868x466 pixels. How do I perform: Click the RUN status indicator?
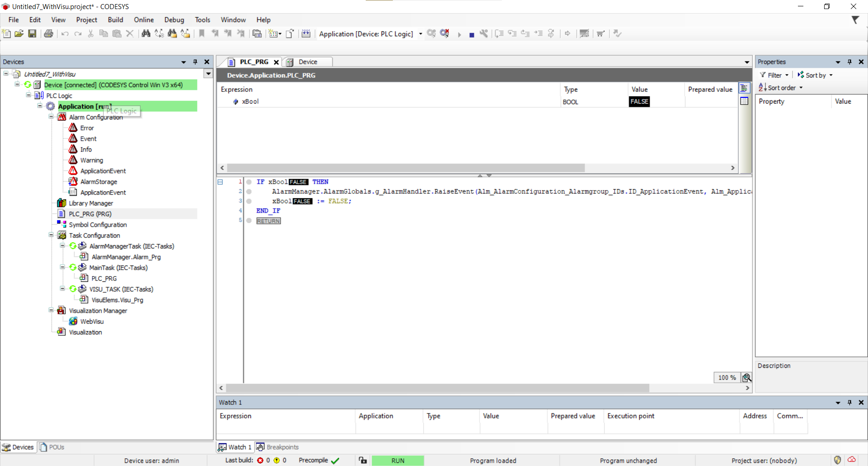398,461
